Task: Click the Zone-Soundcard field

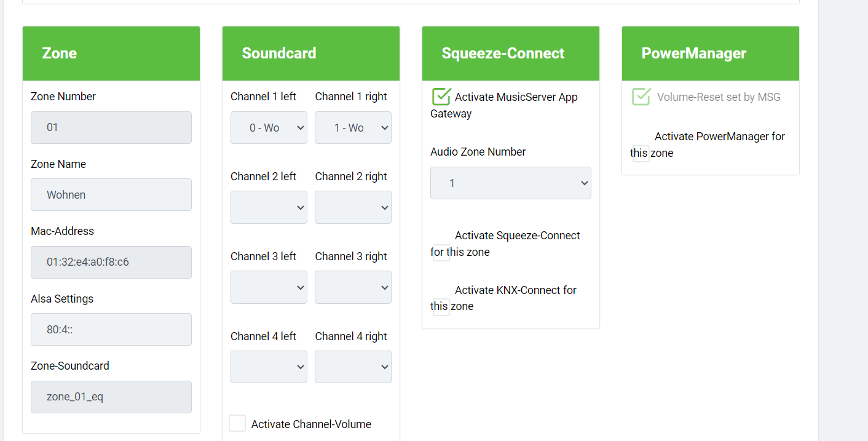Action: click(111, 397)
